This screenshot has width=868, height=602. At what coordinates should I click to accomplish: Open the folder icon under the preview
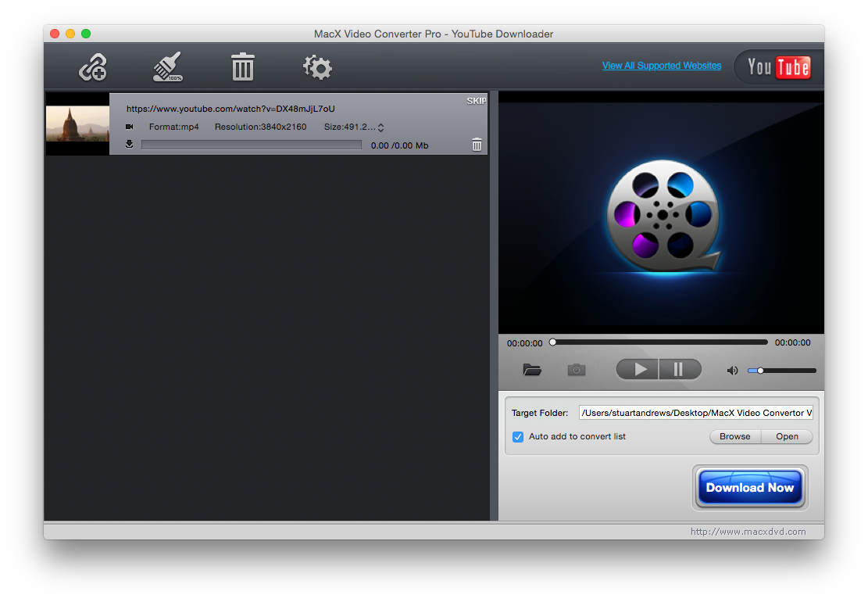(x=532, y=369)
